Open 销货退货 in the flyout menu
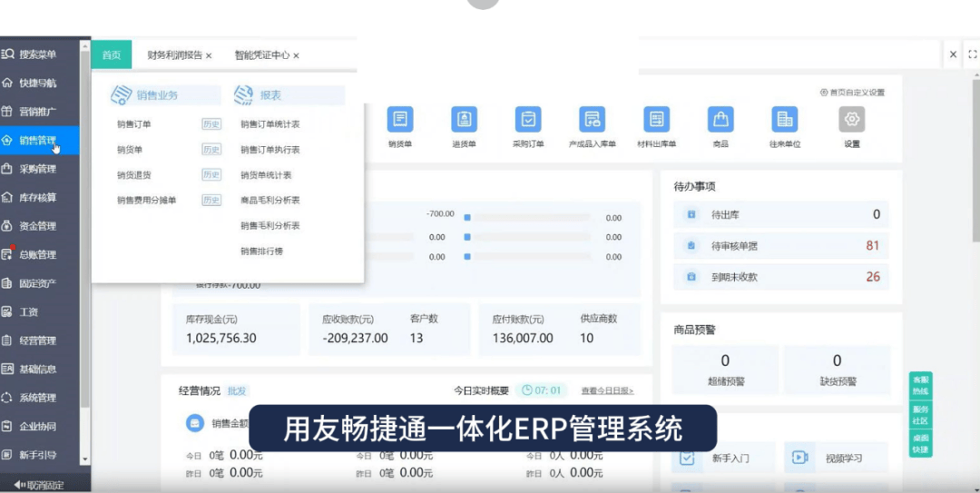 [x=133, y=175]
